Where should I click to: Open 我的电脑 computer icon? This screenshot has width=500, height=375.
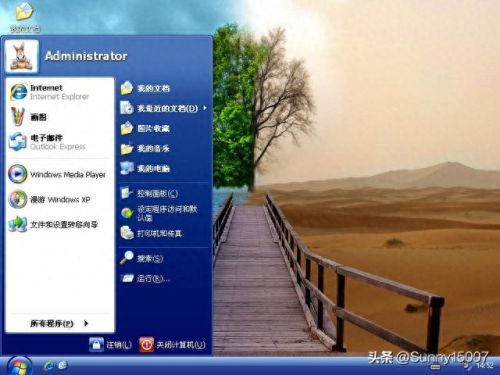click(x=127, y=168)
